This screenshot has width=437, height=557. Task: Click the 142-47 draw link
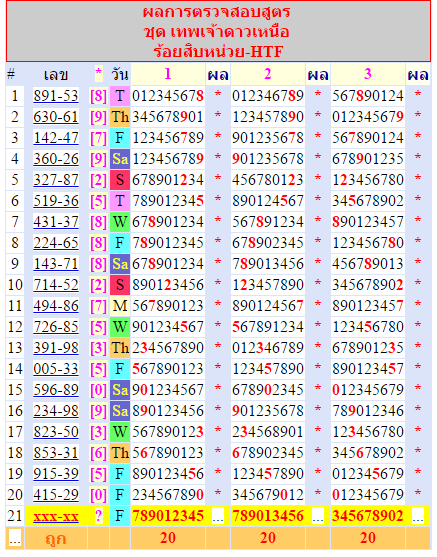(x=56, y=138)
